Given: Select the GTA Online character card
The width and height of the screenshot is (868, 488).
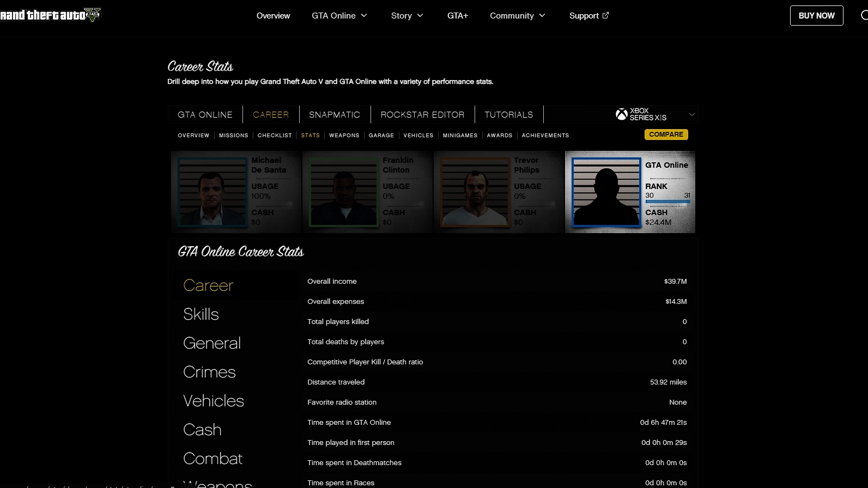Looking at the screenshot, I should (x=630, y=192).
